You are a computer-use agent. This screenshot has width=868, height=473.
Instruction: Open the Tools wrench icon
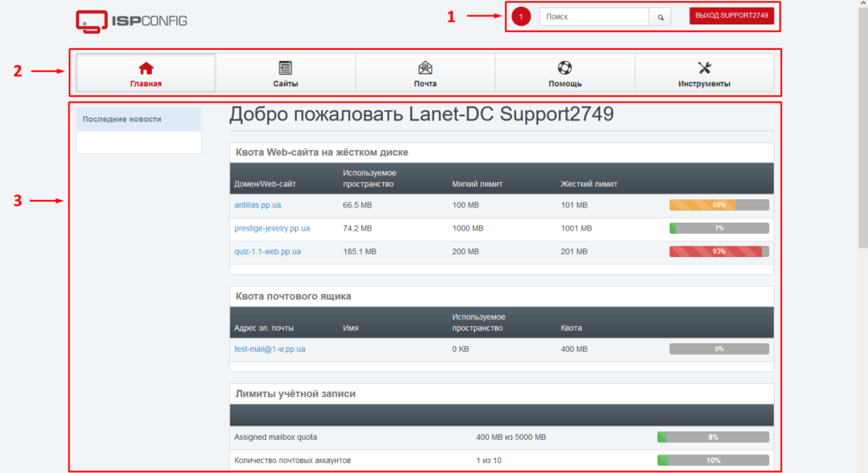704,68
